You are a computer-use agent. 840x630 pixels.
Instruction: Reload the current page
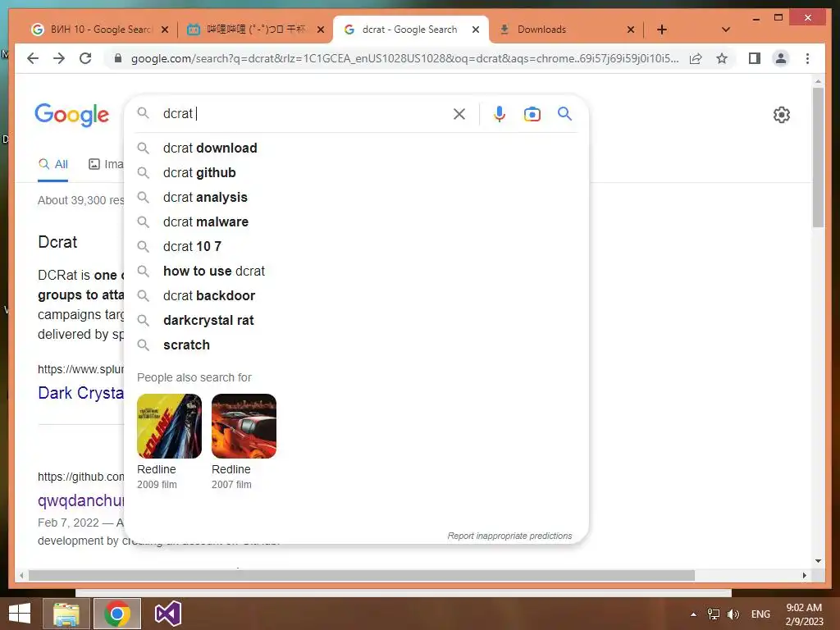[85, 58]
